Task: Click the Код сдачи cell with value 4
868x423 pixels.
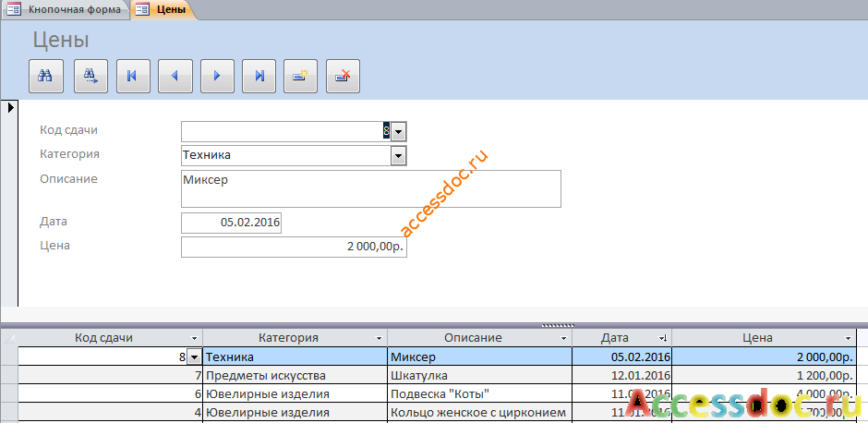Action: [x=110, y=413]
